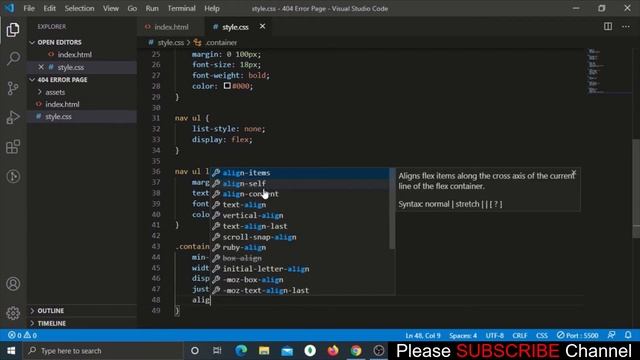Open the File menu
The width and height of the screenshot is (640, 360).
coord(29,8)
